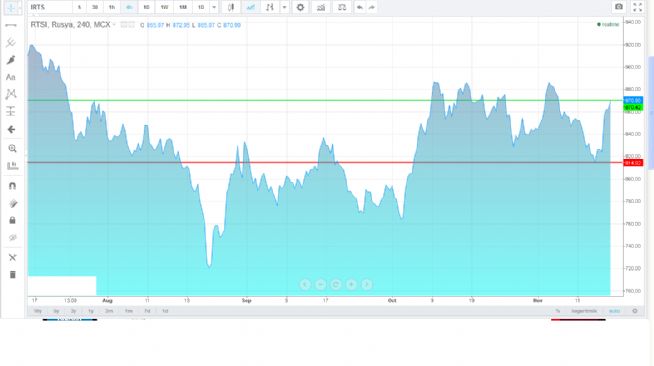Click the right-edge vertical scrollbar
The width and height of the screenshot is (654, 366).
[651, 113]
